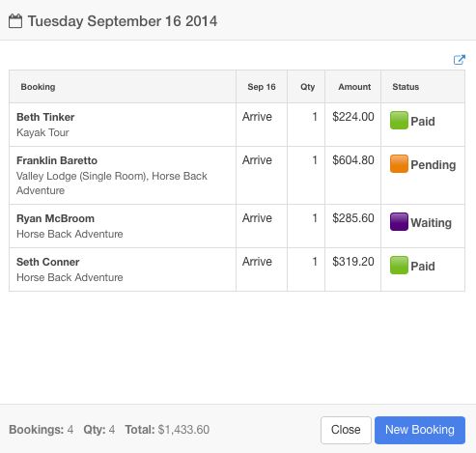Viewport: 476px width, 453px height.
Task: Open the external link icon above the table
Action: (x=460, y=60)
